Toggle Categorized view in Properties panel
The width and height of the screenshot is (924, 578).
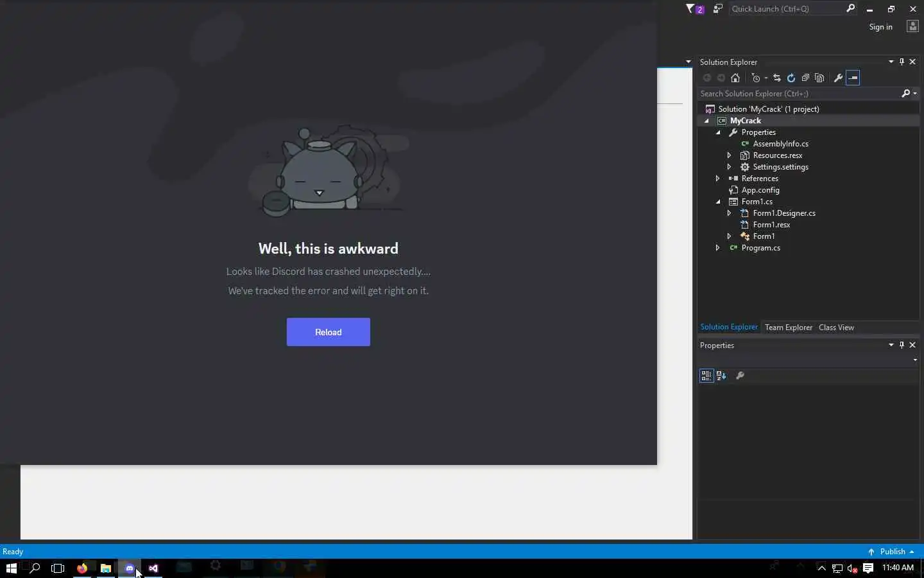(706, 376)
